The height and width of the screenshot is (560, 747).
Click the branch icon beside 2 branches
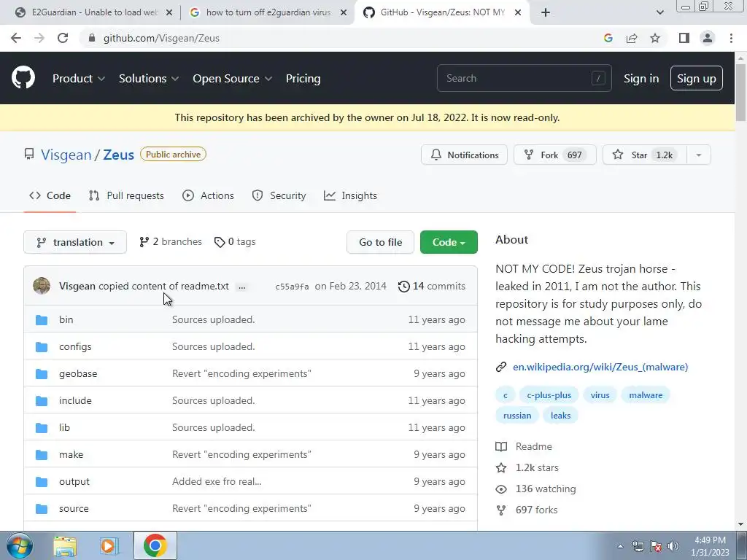click(x=144, y=242)
